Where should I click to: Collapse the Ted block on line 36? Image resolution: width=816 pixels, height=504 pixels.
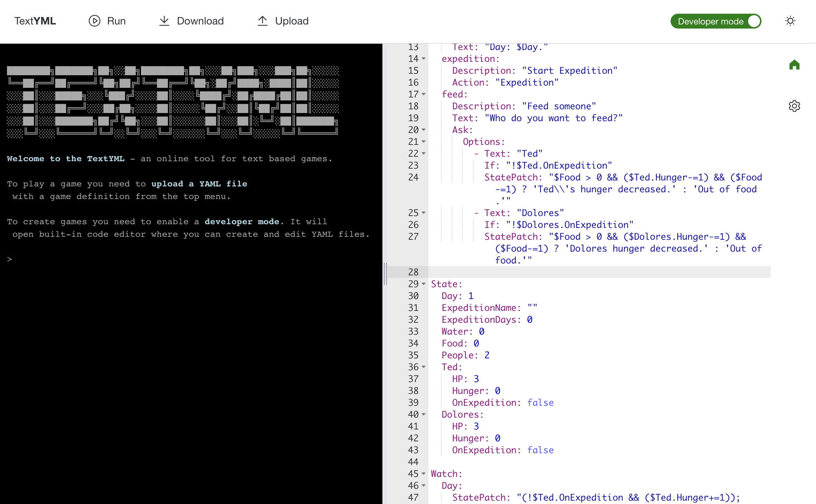click(x=424, y=367)
